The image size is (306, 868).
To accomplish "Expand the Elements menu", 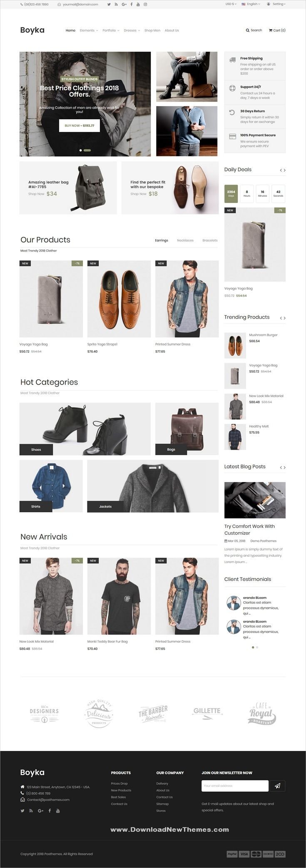I will [89, 30].
